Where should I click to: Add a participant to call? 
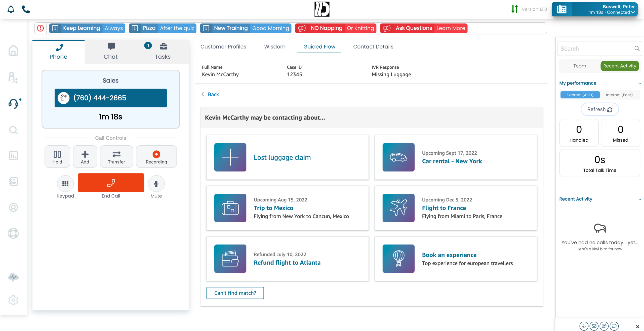coord(85,157)
